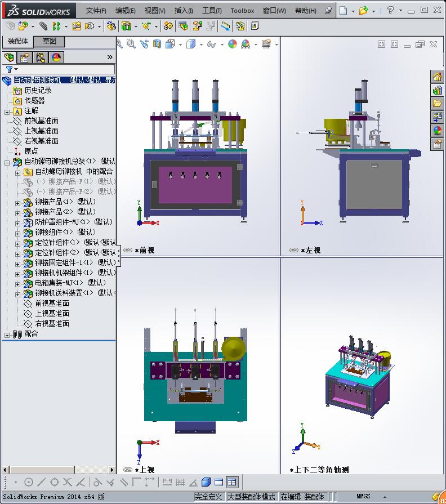Expand the 配合 folder node
Viewport: 446px width, 504px height.
(x=7, y=335)
